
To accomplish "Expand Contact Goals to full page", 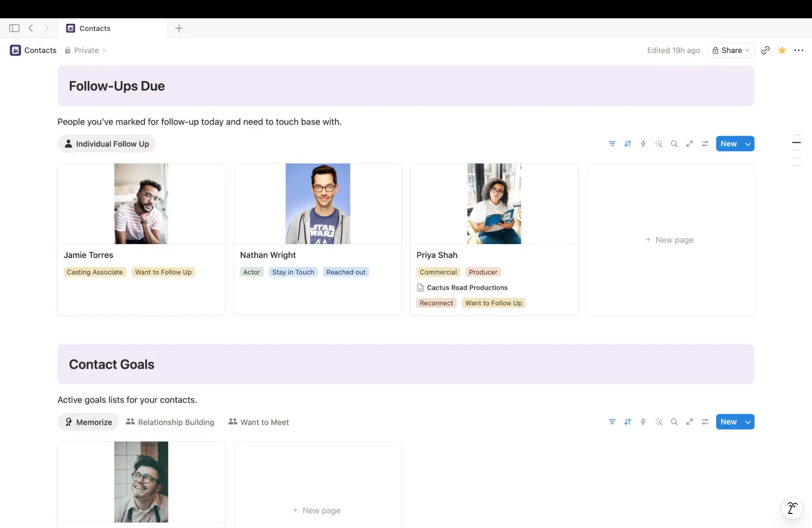I will coord(690,422).
